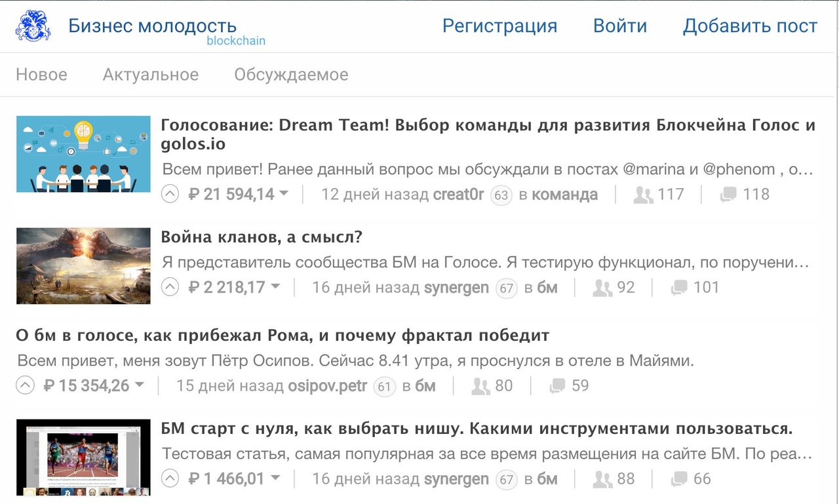Open the Регистрация link
This screenshot has width=839, height=504.
click(499, 26)
